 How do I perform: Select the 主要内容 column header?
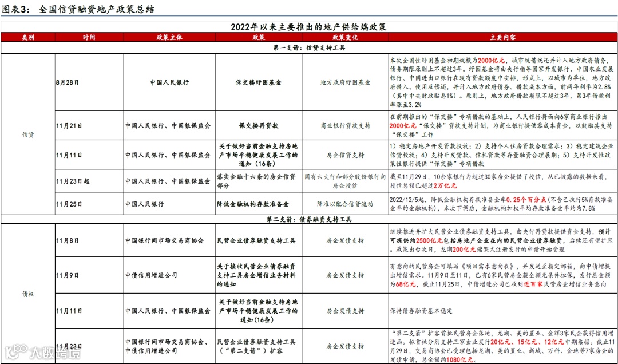(503, 37)
